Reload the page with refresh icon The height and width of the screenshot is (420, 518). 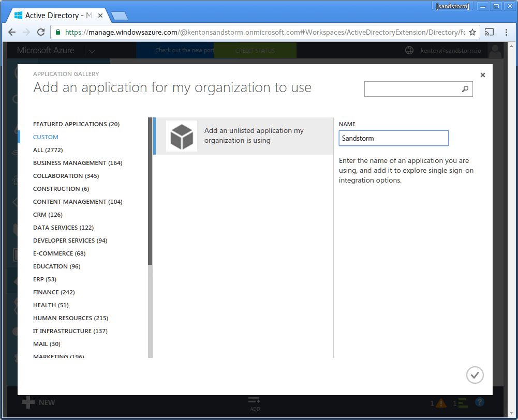coord(41,32)
